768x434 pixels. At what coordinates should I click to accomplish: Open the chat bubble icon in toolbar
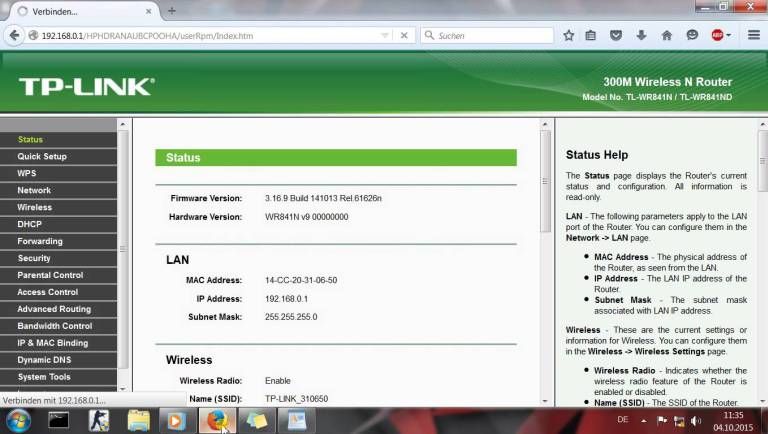click(x=692, y=35)
